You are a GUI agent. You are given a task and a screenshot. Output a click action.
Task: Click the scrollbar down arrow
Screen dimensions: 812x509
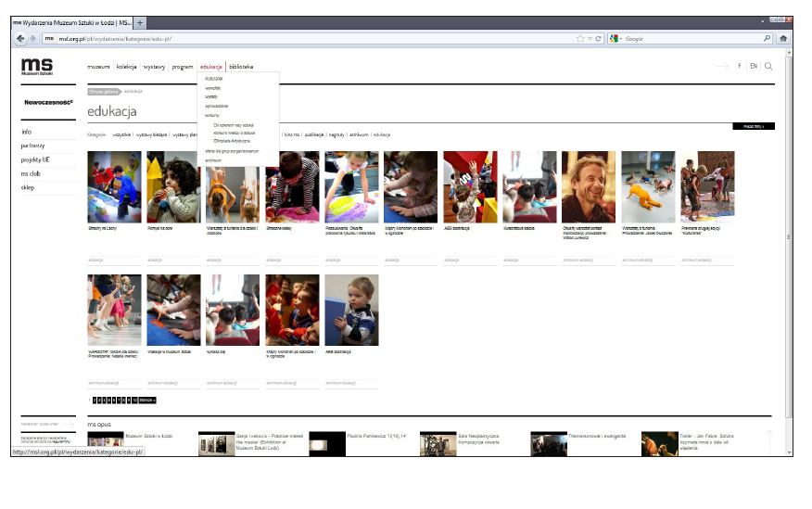pyautogui.click(x=789, y=452)
